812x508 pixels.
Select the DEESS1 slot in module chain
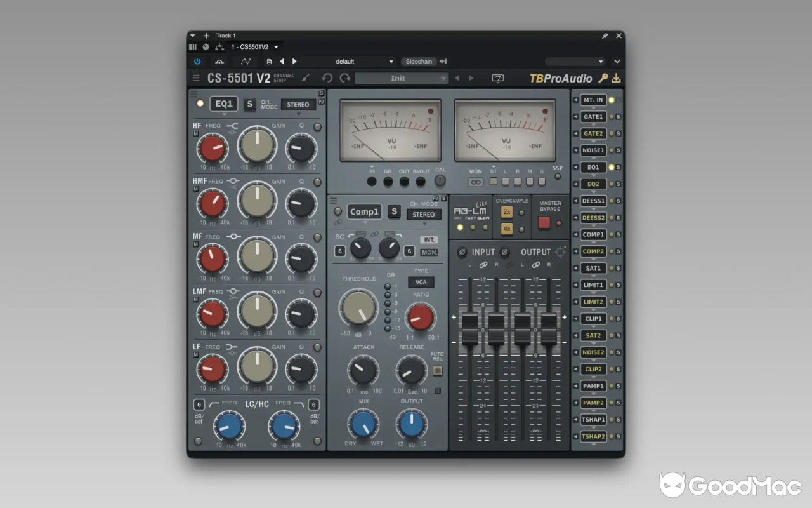coord(593,201)
